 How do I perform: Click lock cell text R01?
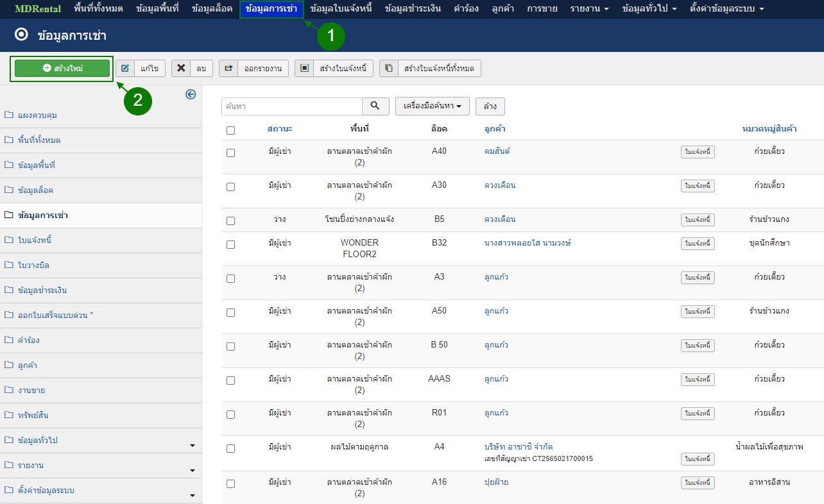pyautogui.click(x=439, y=413)
